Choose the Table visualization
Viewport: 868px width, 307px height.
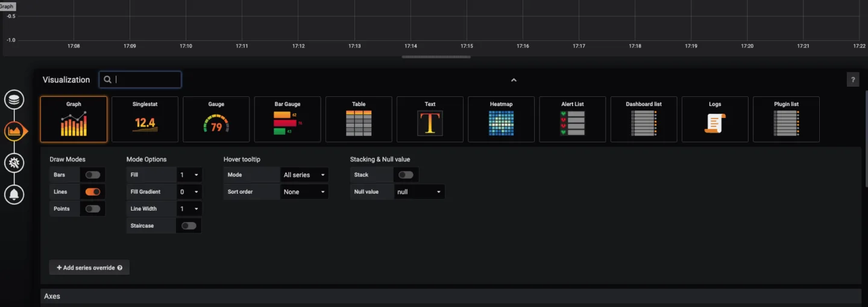[x=359, y=119]
